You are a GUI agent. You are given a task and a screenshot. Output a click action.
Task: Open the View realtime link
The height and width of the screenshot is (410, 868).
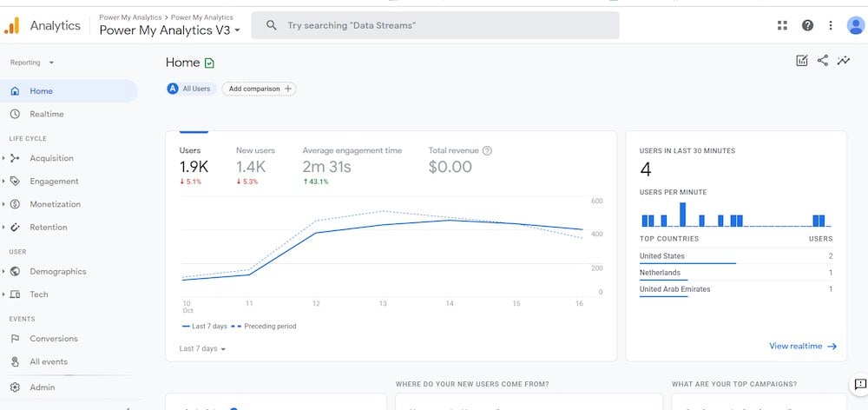[803, 347]
